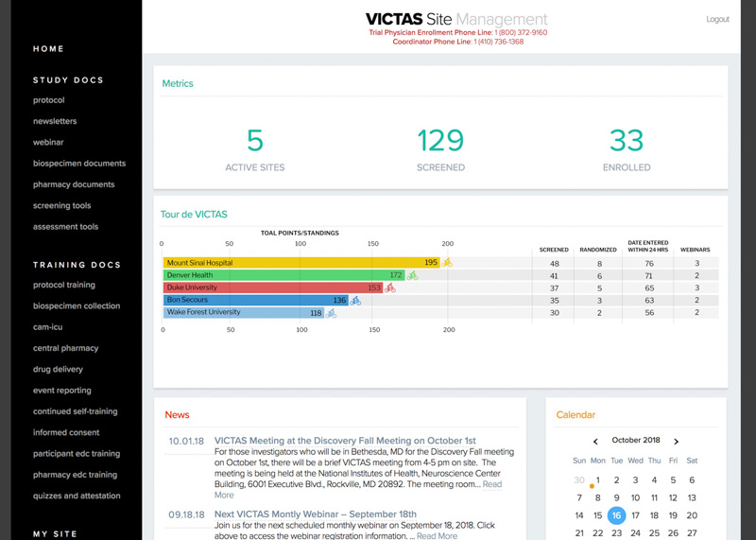Click the WEBINARS column header
Screen dimensions: 756x540
click(695, 250)
